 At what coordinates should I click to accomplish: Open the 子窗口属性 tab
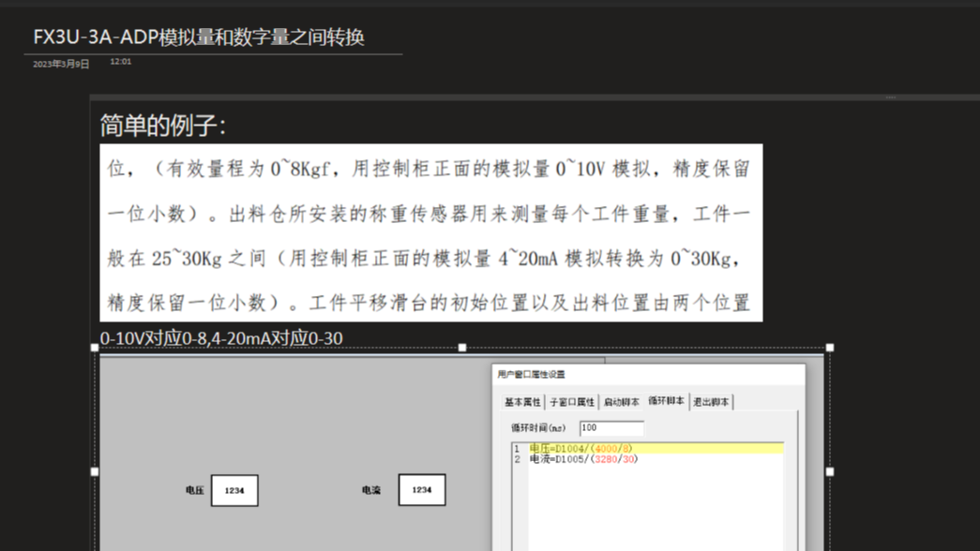574,400
